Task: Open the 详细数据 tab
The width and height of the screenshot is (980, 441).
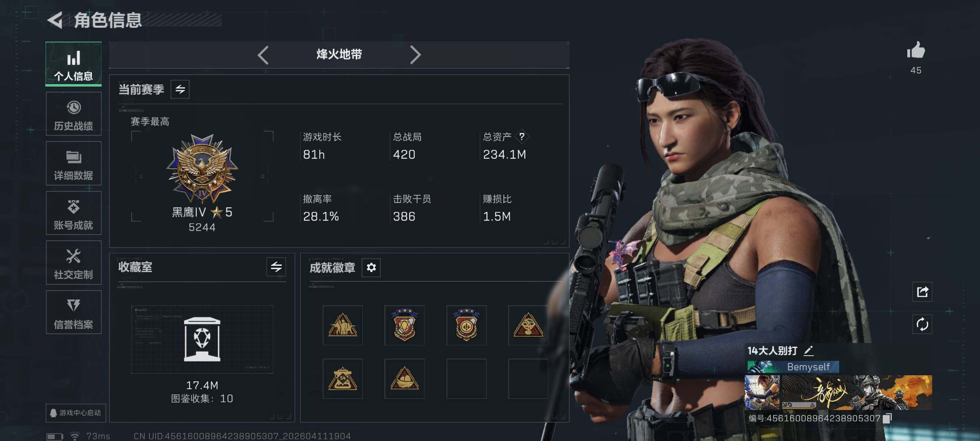Action: (73, 163)
